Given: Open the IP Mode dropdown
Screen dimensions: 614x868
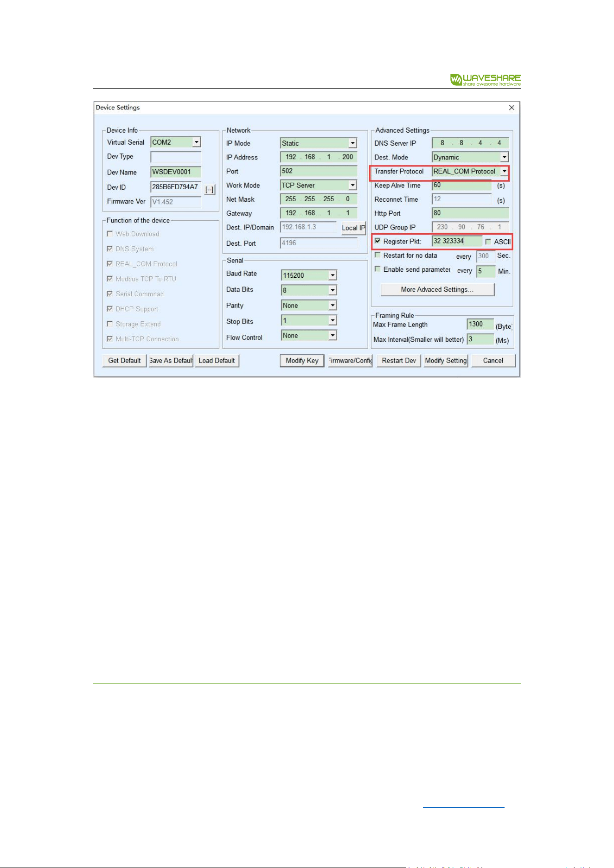Looking at the screenshot, I should (x=352, y=143).
